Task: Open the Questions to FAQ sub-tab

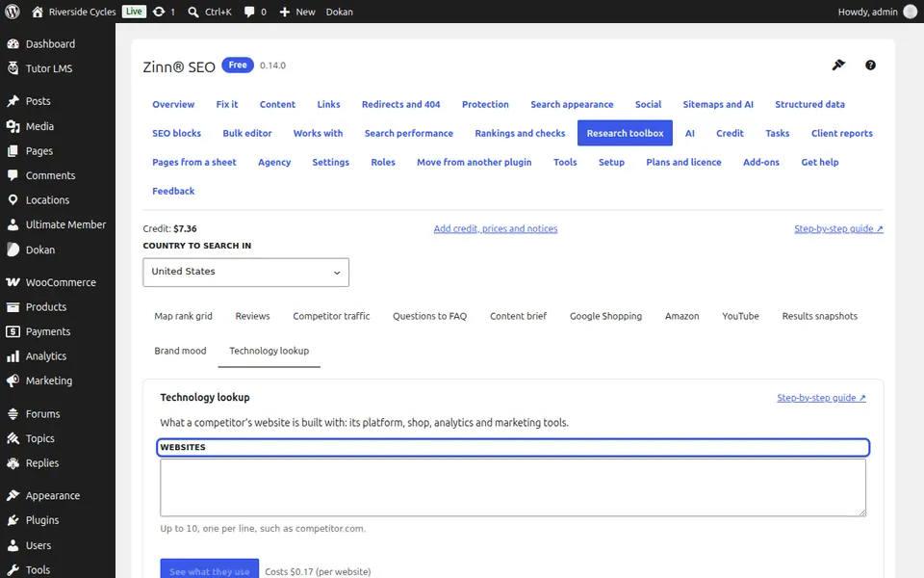Action: (429, 316)
